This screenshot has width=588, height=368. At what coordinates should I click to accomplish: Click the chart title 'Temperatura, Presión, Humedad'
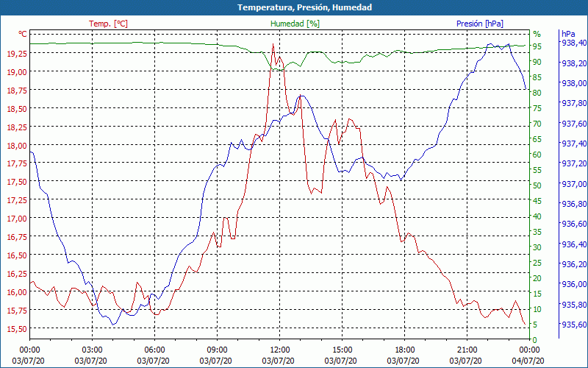pyautogui.click(x=304, y=7)
